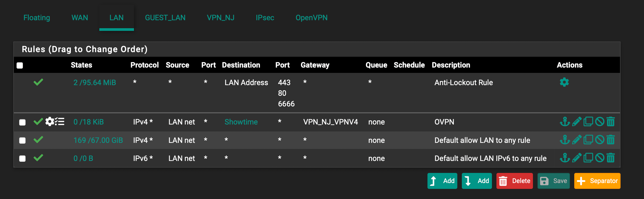
Task: Open the OpenVPN tab
Action: pos(311,18)
